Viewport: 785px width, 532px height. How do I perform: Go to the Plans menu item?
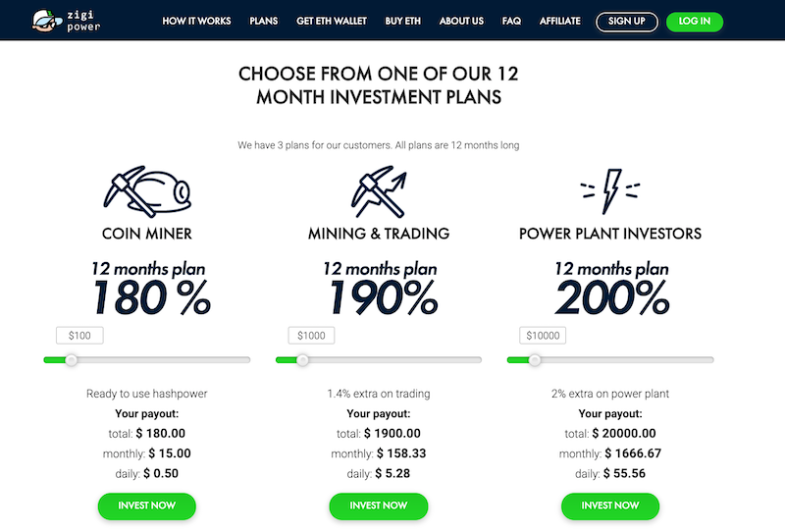coord(263,21)
